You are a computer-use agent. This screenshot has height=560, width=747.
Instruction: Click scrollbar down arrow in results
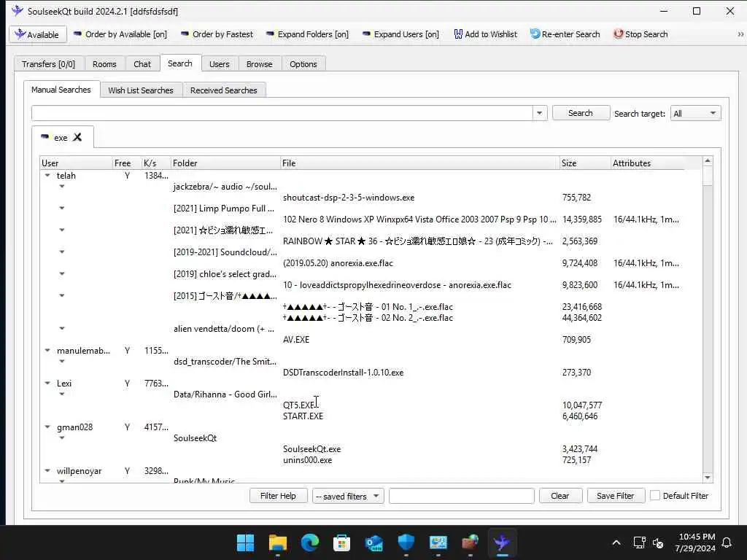(708, 478)
